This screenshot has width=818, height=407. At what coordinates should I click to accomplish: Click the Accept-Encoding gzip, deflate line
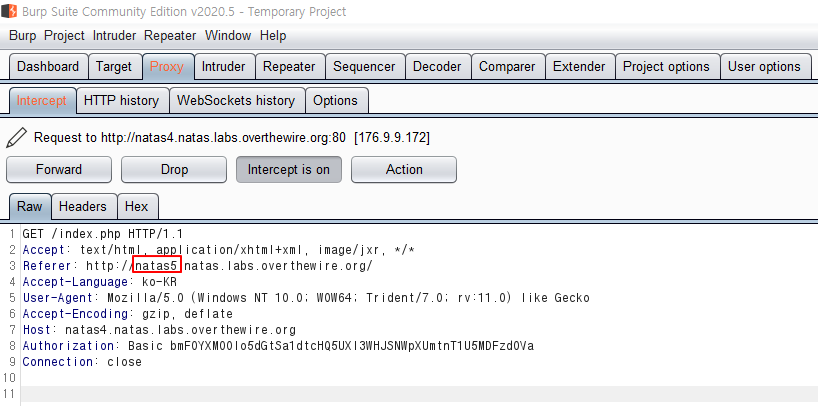128,314
